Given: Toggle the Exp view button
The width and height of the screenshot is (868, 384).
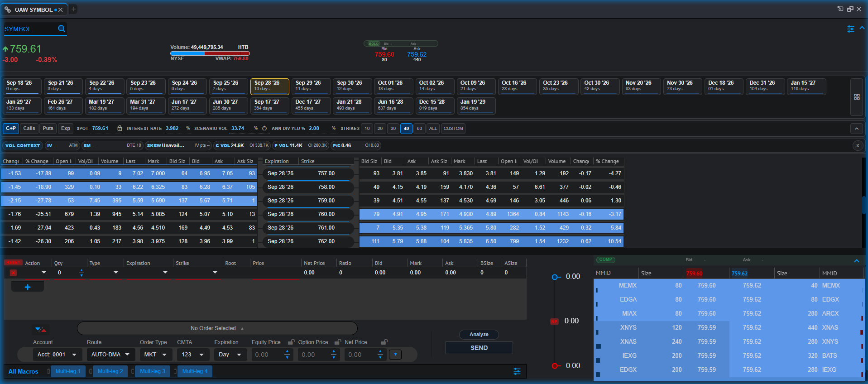Looking at the screenshot, I should click(x=66, y=129).
